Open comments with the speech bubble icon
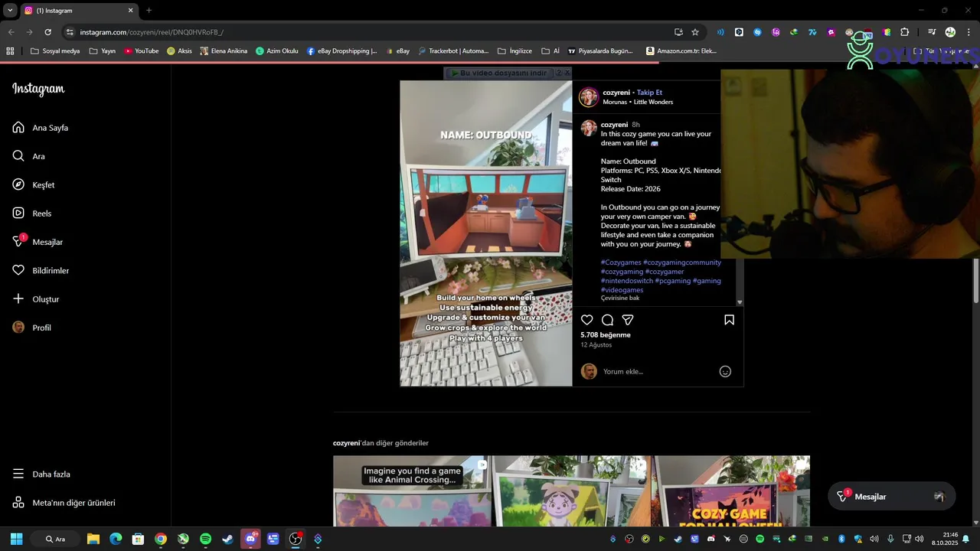The image size is (980, 551). [607, 320]
